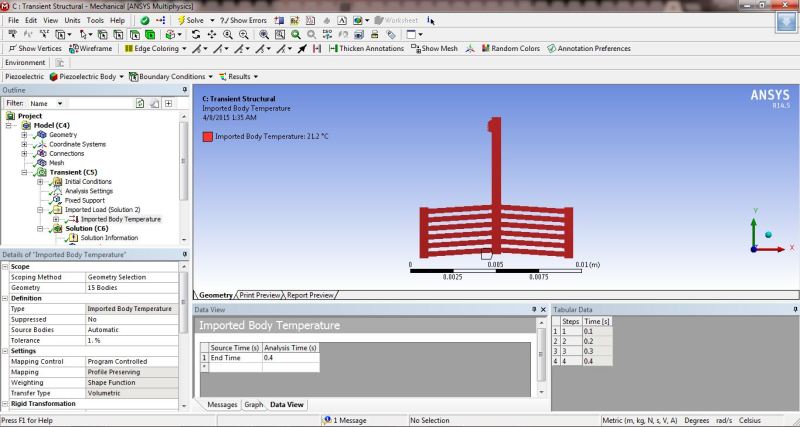Image resolution: width=800 pixels, height=427 pixels.
Task: Close the Data View panel
Action: (x=543, y=310)
